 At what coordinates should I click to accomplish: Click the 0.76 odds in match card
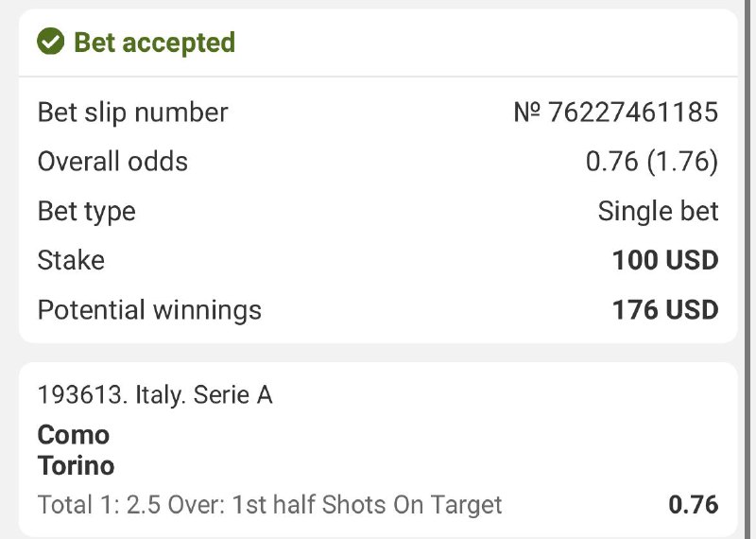tap(693, 505)
